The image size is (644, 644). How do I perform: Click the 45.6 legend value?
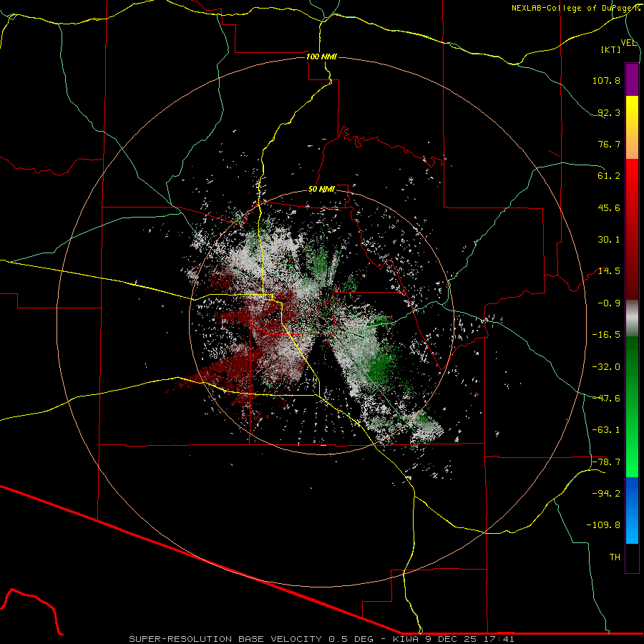point(609,208)
